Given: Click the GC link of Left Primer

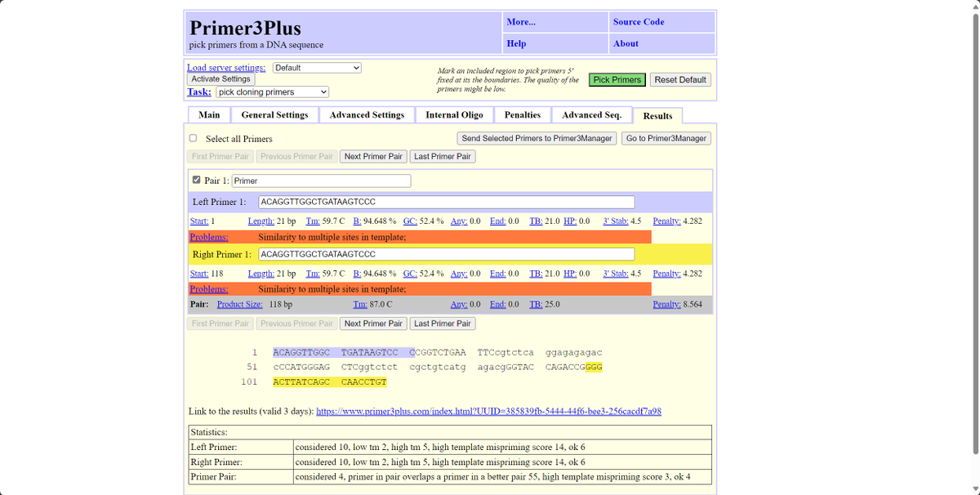Looking at the screenshot, I should [x=410, y=221].
